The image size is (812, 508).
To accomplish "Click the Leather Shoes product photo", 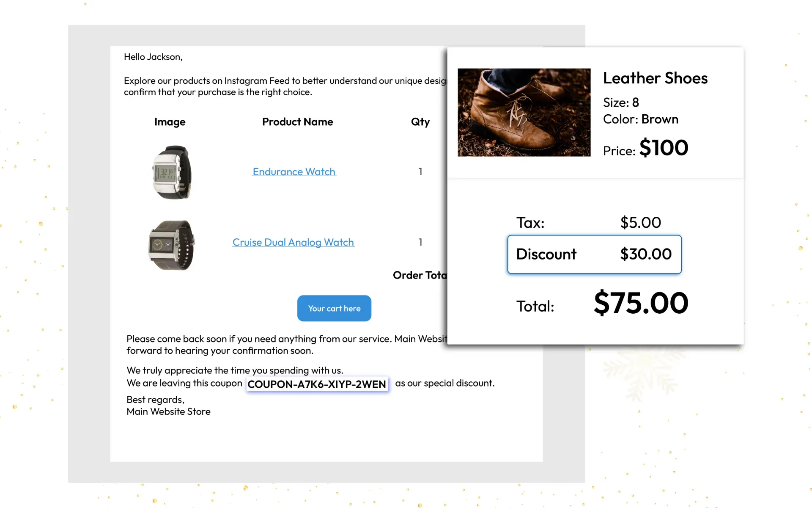I will click(524, 113).
